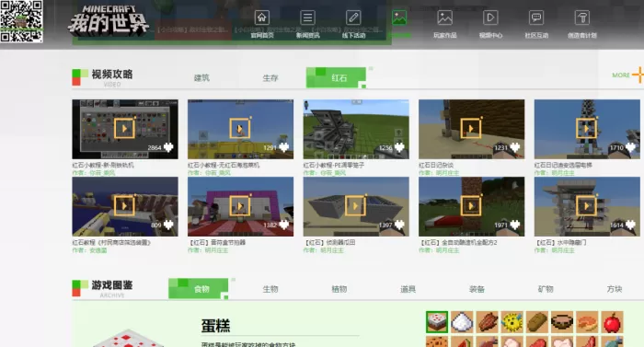Select the pufferfish food icon
The width and height of the screenshot is (644, 347).
[512, 322]
